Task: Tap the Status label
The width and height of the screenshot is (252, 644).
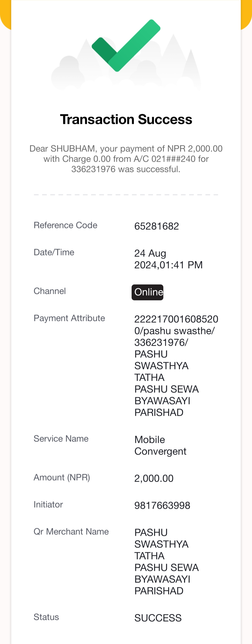Action: click(x=46, y=617)
